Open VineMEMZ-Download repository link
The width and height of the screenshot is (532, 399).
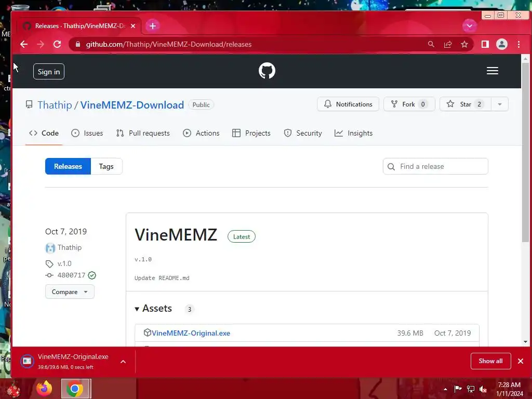(132, 105)
